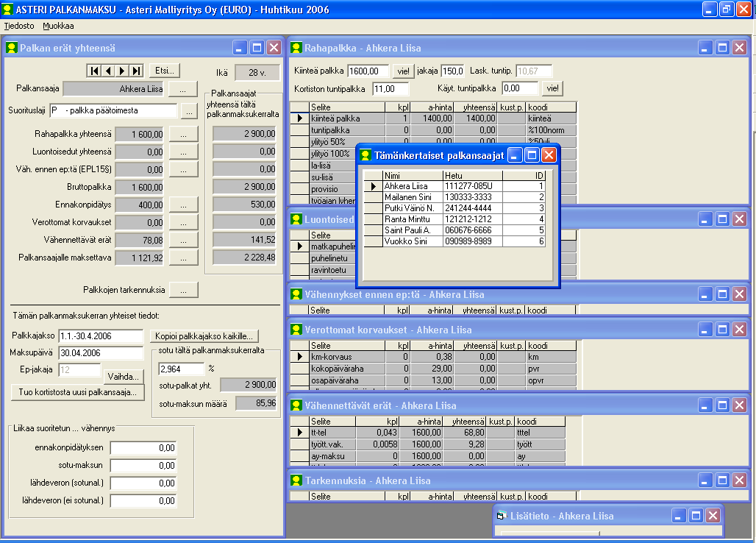Go to next employee record
The height and width of the screenshot is (543, 756).
(x=123, y=71)
